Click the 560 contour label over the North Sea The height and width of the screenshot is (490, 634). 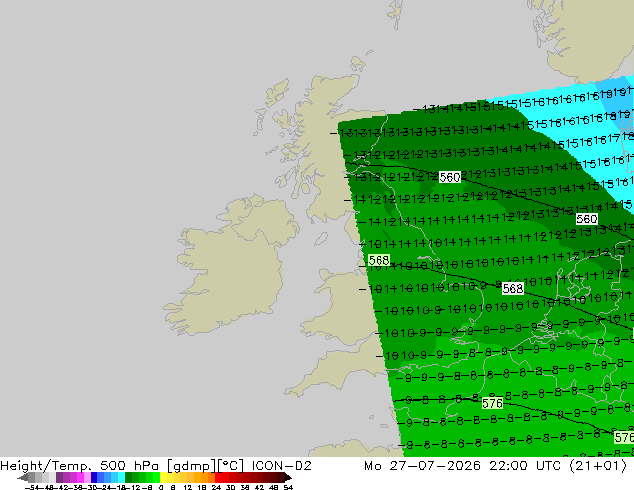point(587,219)
